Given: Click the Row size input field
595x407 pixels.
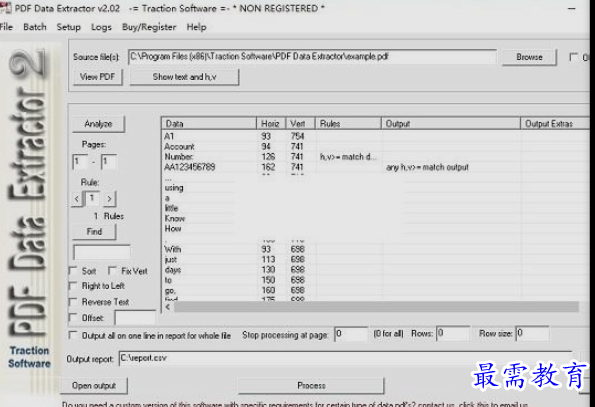Looking at the screenshot, I should (x=532, y=333).
